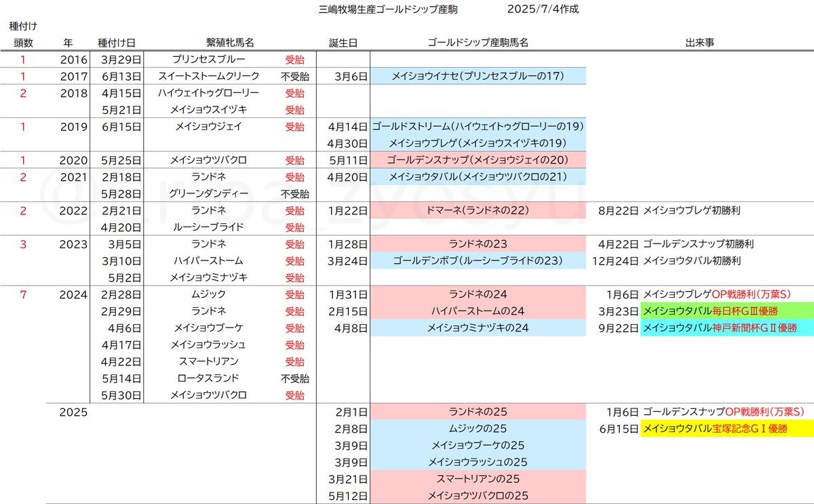
Task: Click the event ゴールデンスナップOP戦勝利(万葉S)
Action: 723,412
